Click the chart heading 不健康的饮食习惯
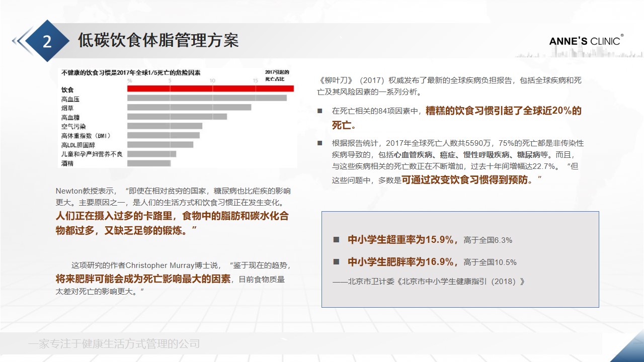 pos(130,73)
